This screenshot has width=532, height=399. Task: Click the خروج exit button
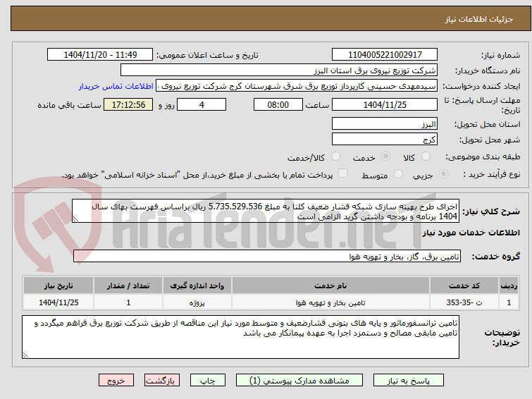point(116,381)
